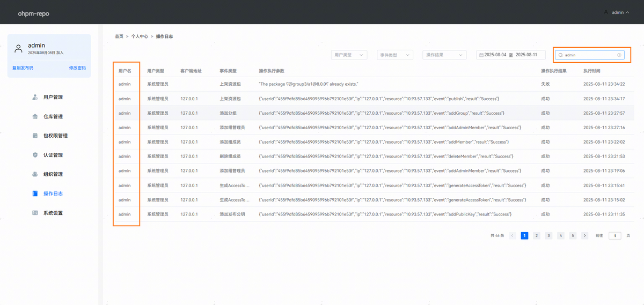Click the 系统设置 sidebar icon
The height and width of the screenshot is (305, 644).
pyautogui.click(x=35, y=213)
